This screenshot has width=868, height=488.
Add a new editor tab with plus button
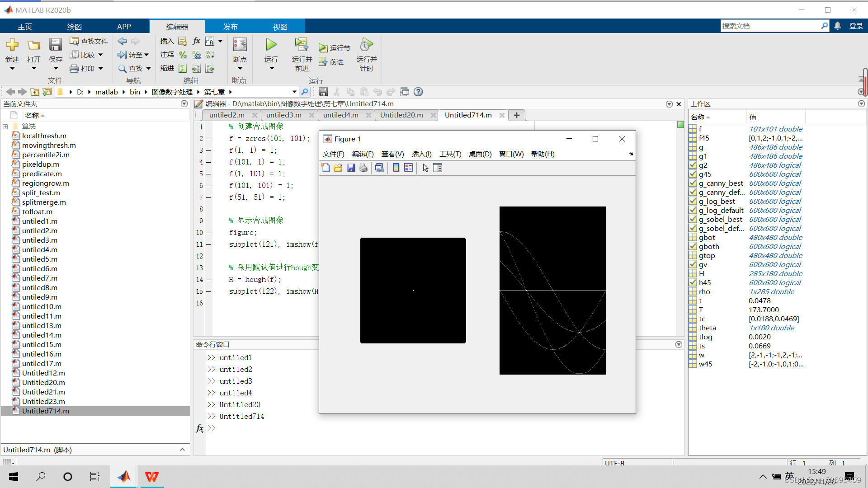point(517,115)
